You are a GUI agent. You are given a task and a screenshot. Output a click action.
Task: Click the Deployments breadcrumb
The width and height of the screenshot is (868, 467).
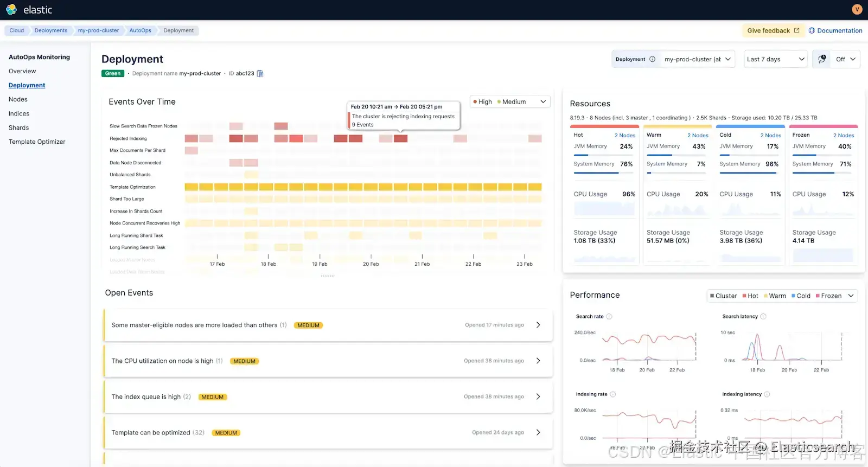coord(51,30)
